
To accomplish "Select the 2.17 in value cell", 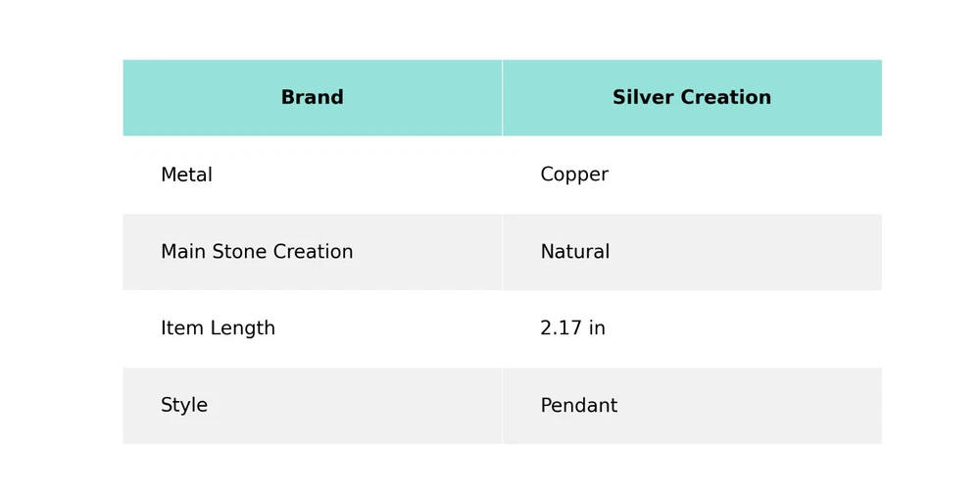I will [572, 329].
